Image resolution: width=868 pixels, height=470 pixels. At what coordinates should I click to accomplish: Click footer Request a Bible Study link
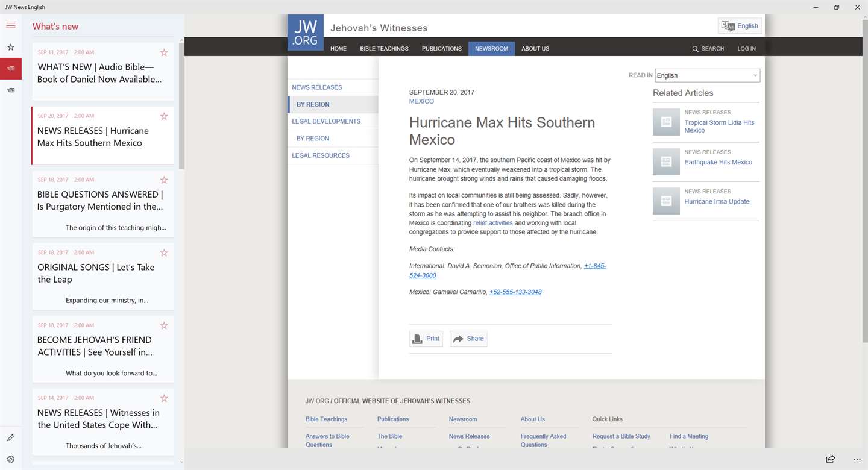click(x=621, y=436)
